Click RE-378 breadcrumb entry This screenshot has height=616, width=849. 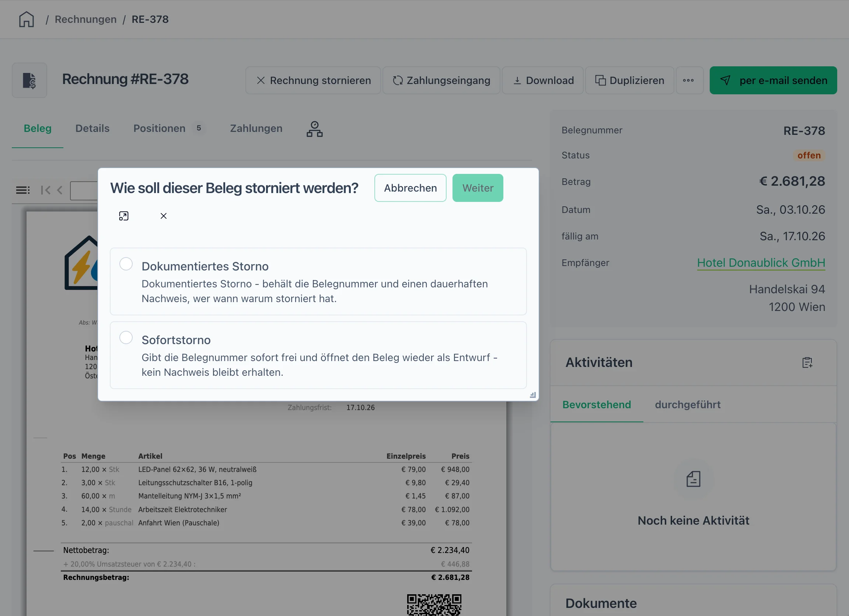pos(150,19)
